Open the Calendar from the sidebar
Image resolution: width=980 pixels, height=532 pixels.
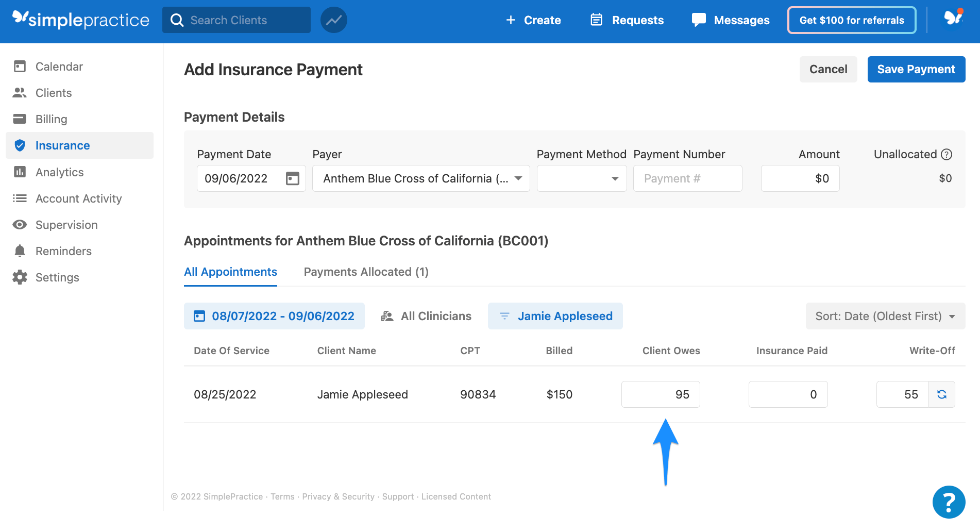pos(59,66)
